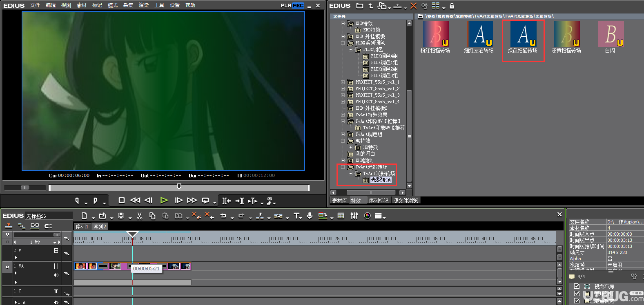Copy clip with the copy icon
644x305 pixels.
click(152, 216)
